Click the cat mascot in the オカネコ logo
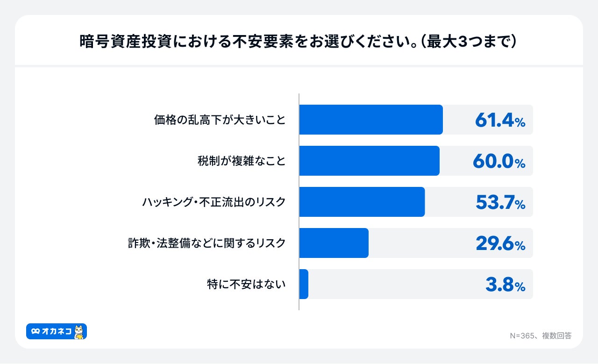 tap(79, 331)
